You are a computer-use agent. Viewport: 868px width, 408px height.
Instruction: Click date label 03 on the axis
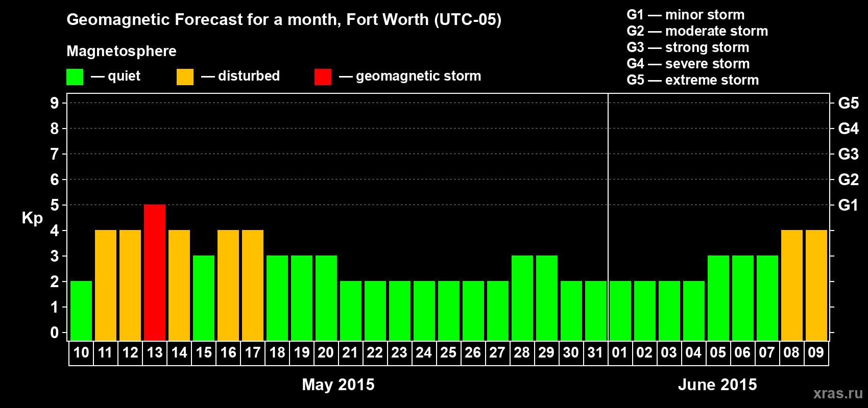669,352
